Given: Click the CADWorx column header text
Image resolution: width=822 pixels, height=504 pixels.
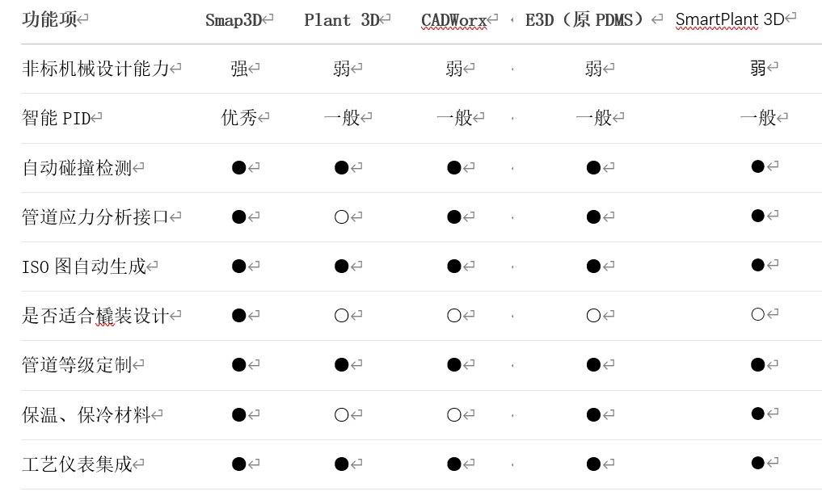Looking at the screenshot, I should 454,20.
